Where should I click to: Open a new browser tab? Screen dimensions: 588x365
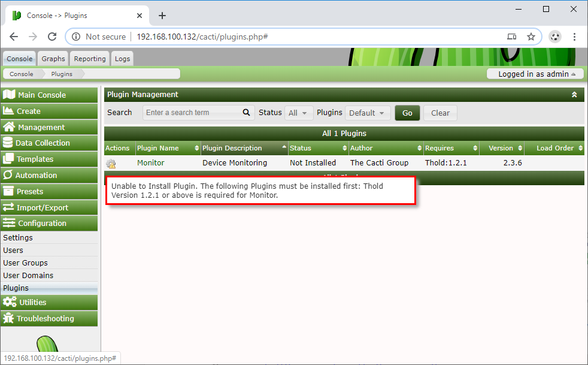[x=162, y=16]
